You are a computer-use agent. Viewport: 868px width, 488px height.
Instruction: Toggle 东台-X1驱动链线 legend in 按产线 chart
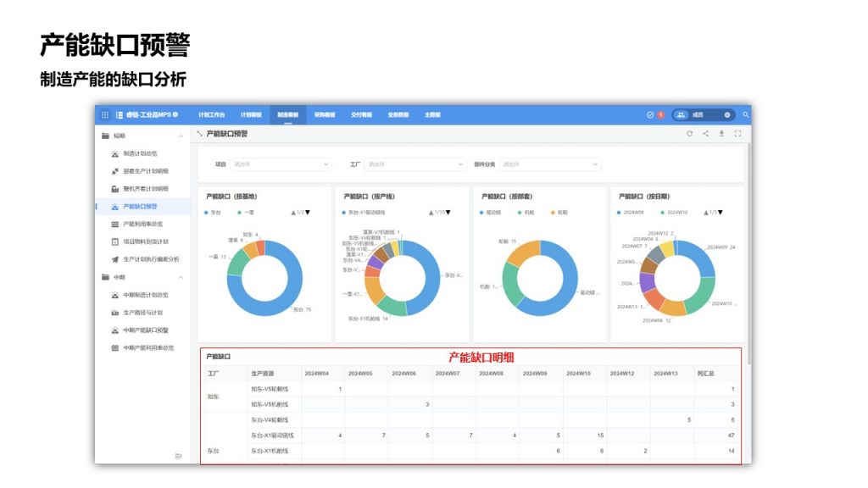click(x=364, y=213)
